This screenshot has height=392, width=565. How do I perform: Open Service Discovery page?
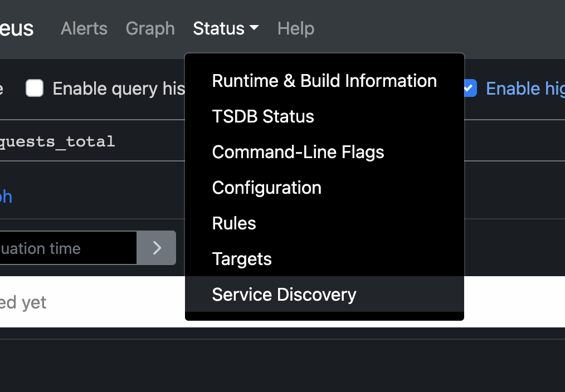284,295
